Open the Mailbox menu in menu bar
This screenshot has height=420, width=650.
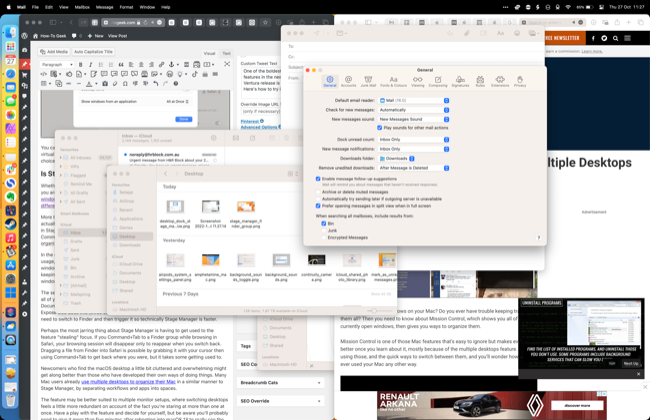tap(82, 7)
